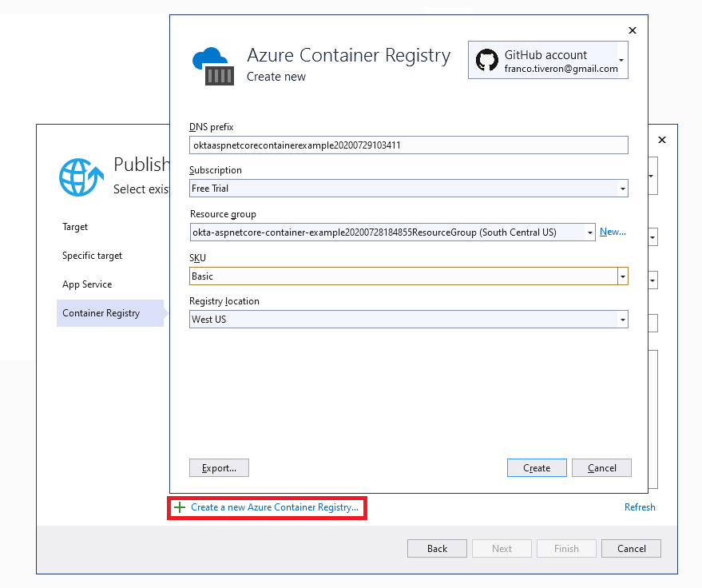This screenshot has width=702, height=588.
Task: Click the Azure Container Registry cloud icon
Action: tap(210, 62)
